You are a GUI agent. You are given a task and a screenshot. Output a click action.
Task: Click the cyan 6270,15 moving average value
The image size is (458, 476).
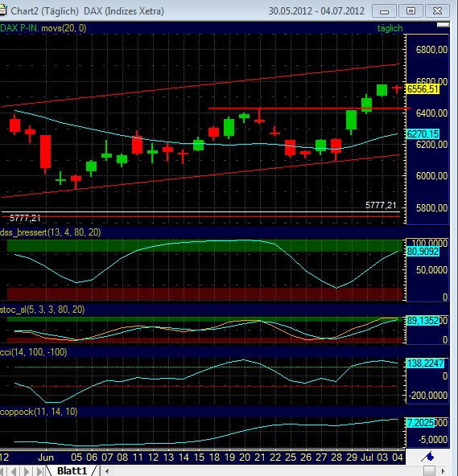pyautogui.click(x=423, y=133)
